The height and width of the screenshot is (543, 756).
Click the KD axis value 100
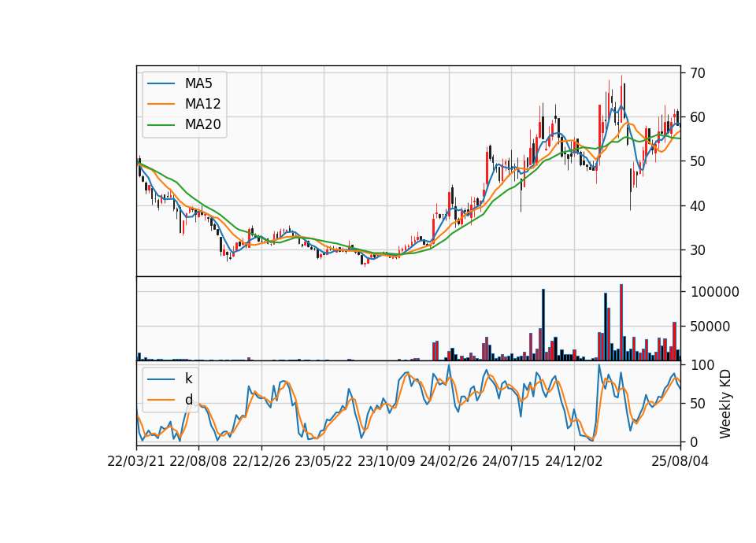point(702,365)
